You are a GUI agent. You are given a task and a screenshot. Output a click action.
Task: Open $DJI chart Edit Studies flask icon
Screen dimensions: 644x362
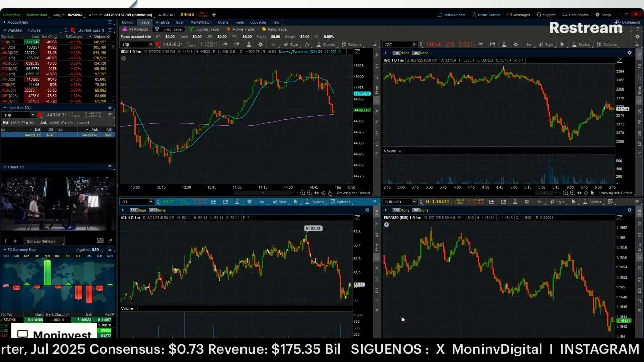249,44
